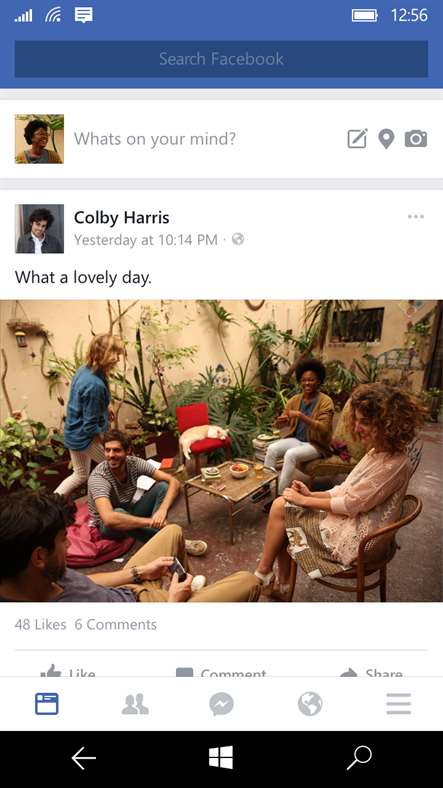Open the News Feed tab icon
Viewport: 443px width, 788px height.
[x=47, y=704]
